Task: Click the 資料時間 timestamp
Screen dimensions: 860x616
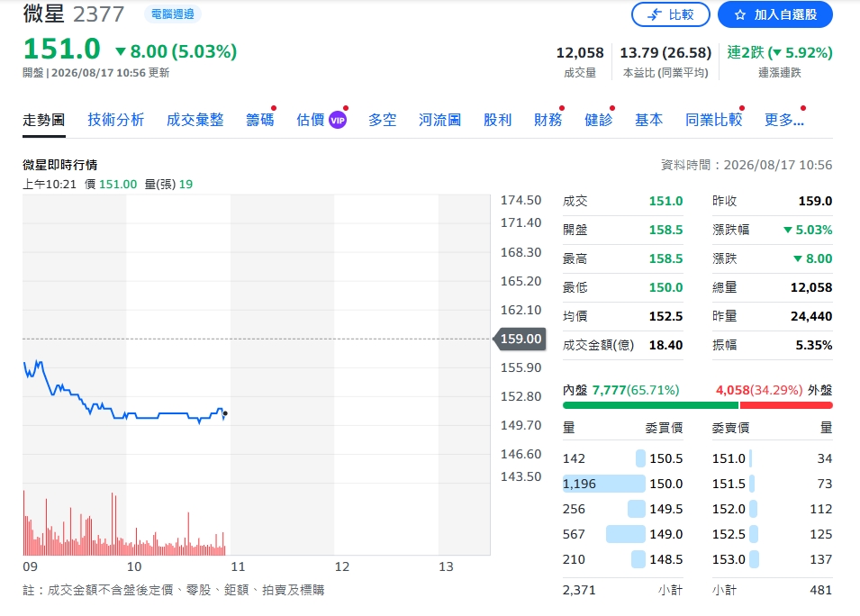Action: point(747,165)
